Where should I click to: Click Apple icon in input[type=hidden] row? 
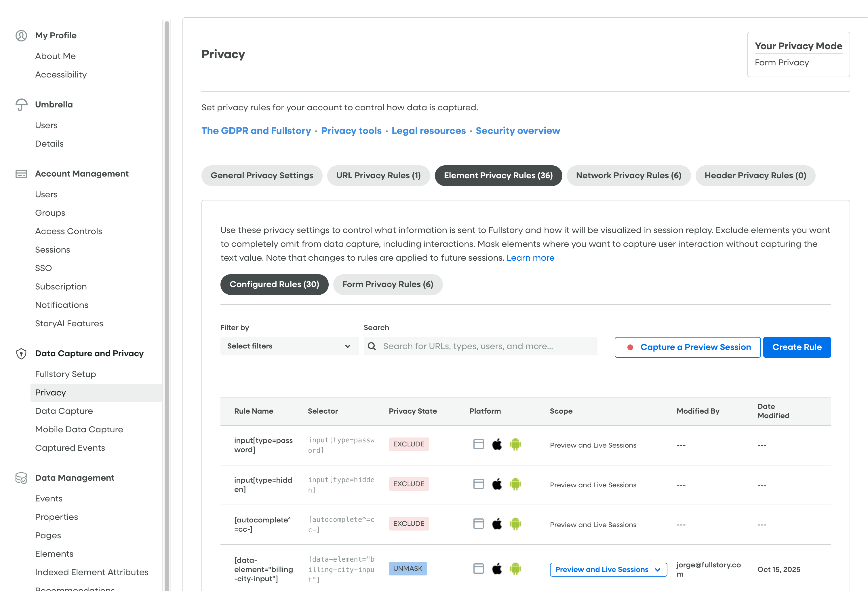497,484
